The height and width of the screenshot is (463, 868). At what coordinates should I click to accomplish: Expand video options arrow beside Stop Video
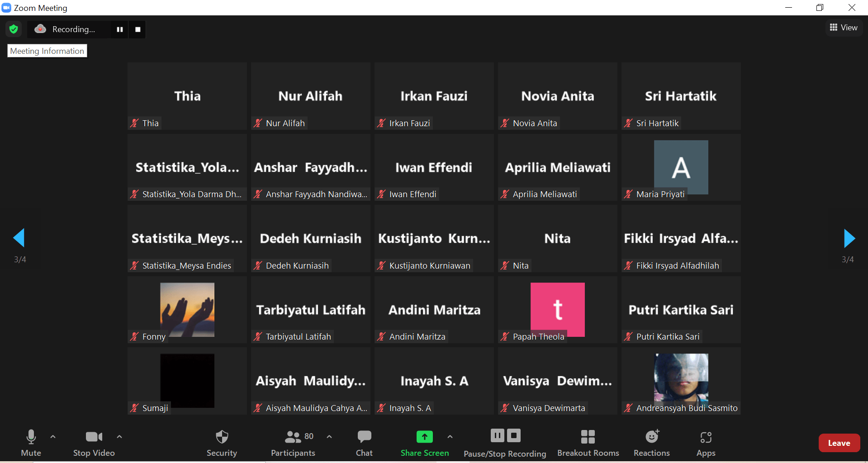coord(119,437)
